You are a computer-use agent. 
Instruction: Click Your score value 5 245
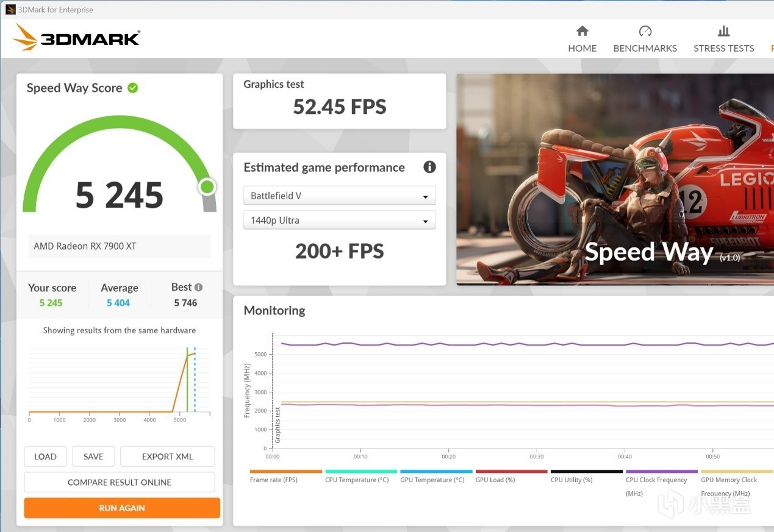[x=51, y=303]
